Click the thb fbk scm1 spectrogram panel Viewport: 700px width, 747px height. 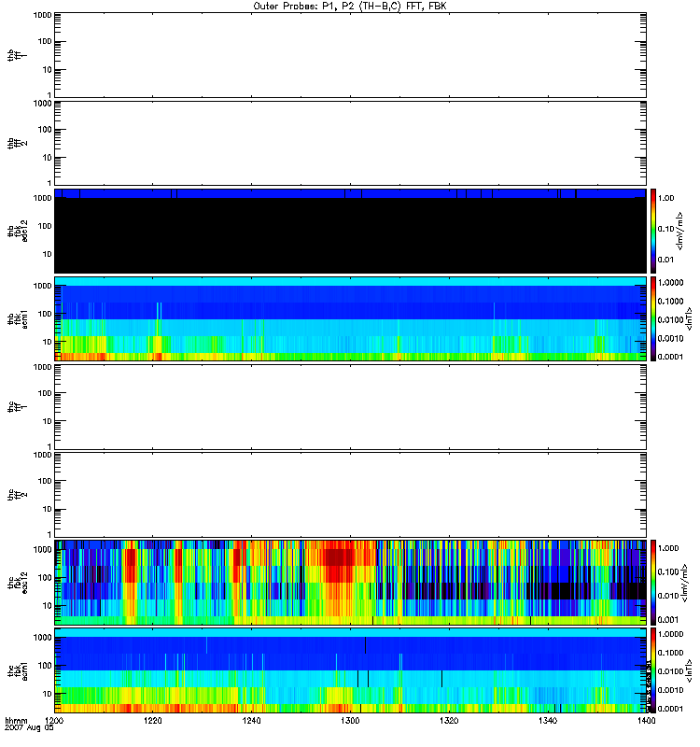(350, 318)
